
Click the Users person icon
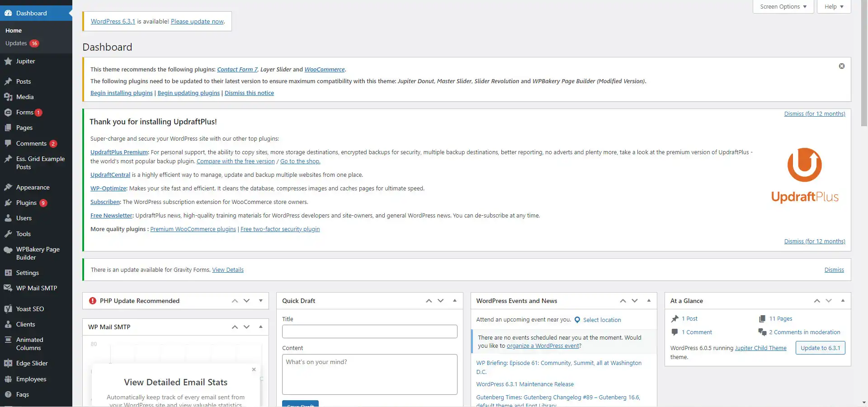[8, 218]
